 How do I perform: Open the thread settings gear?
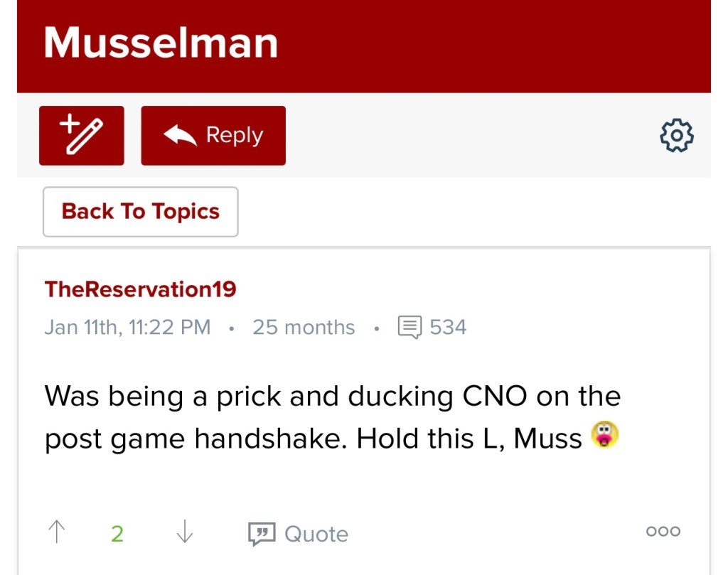(x=676, y=135)
